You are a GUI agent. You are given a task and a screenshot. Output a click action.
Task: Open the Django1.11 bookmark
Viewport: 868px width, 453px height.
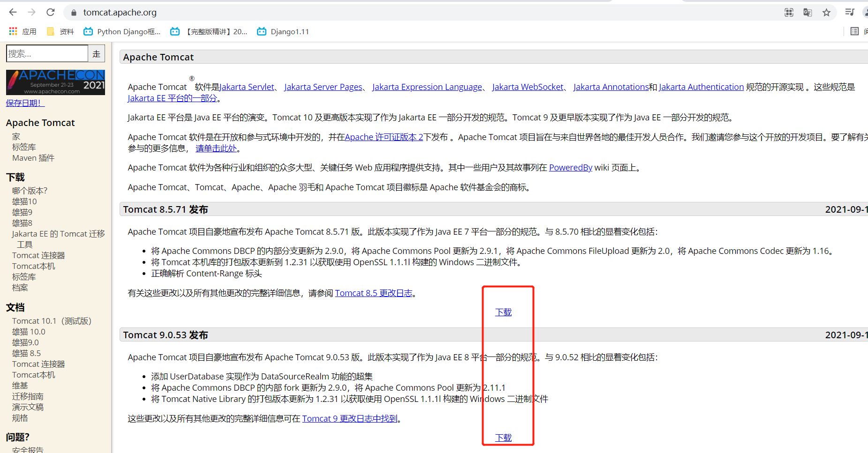click(283, 31)
